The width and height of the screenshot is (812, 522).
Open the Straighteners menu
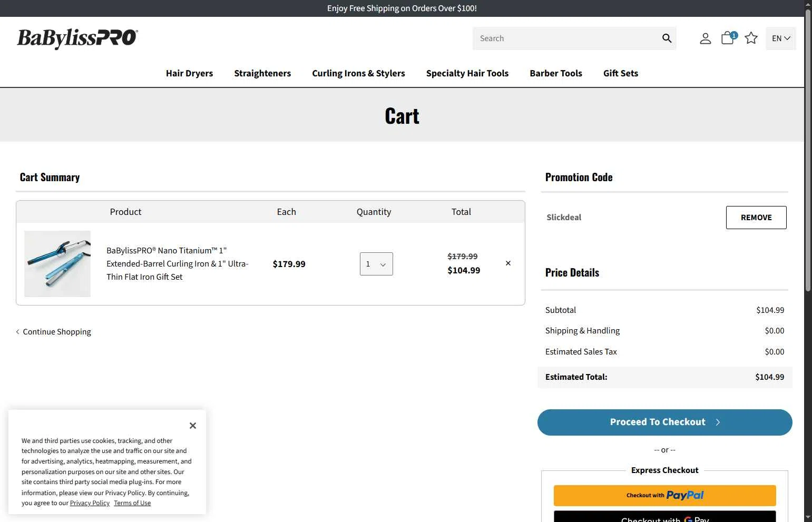coord(262,73)
